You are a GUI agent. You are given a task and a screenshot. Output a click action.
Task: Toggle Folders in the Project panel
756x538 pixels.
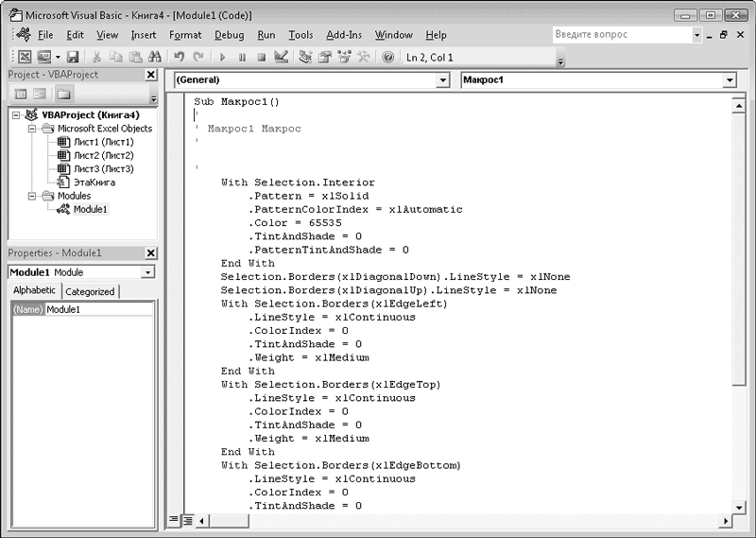coord(63,94)
